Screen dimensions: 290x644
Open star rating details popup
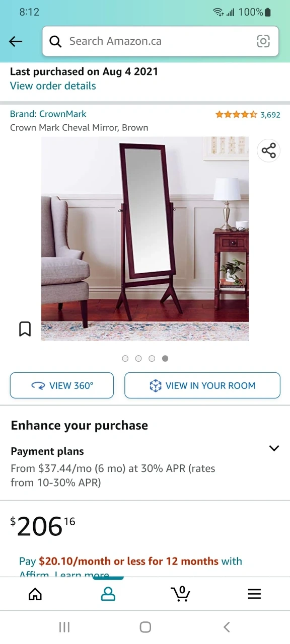(x=236, y=114)
